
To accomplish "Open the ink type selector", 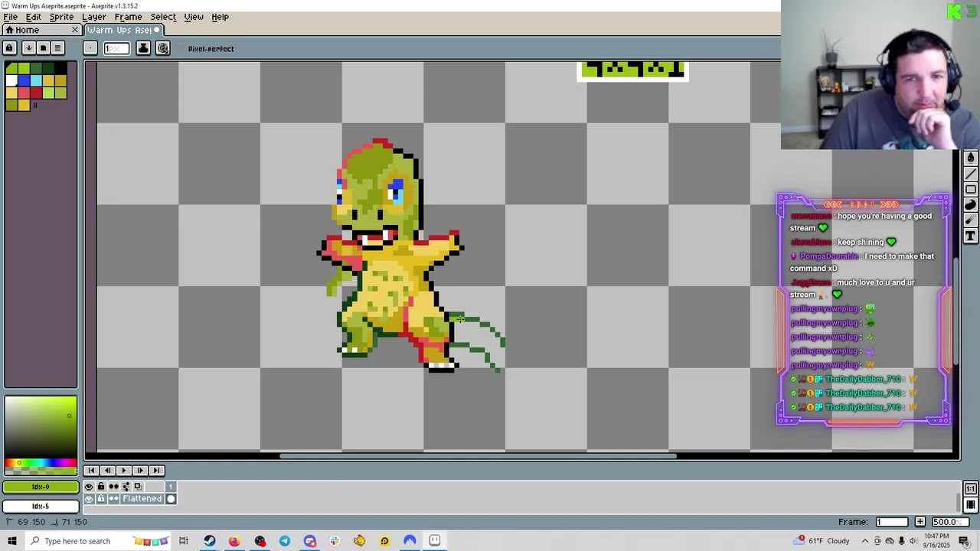I will [143, 48].
